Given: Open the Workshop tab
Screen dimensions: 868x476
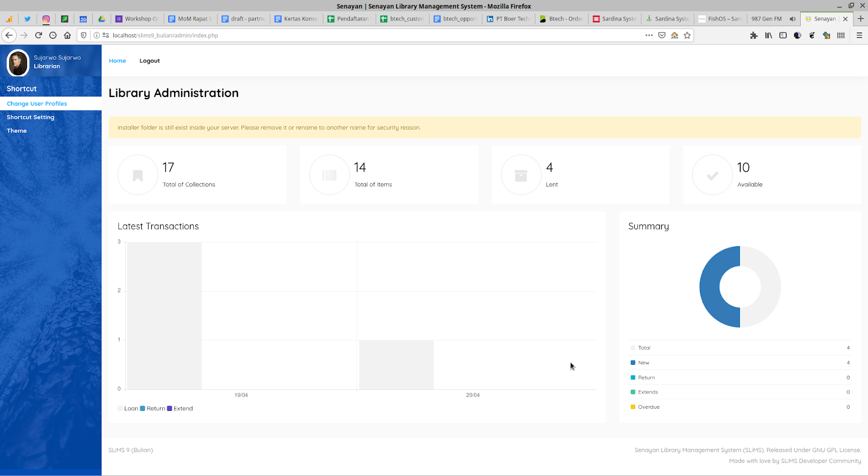Looking at the screenshot, I should [x=137, y=18].
